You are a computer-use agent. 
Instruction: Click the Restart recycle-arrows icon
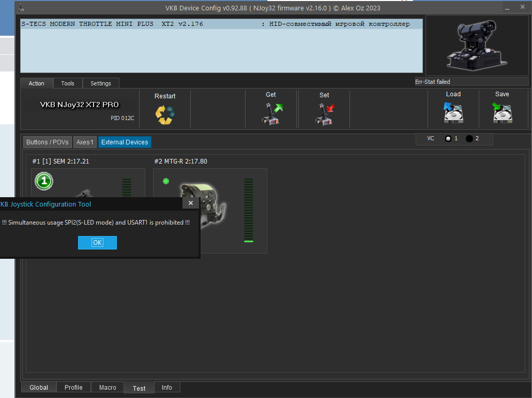pos(165,115)
